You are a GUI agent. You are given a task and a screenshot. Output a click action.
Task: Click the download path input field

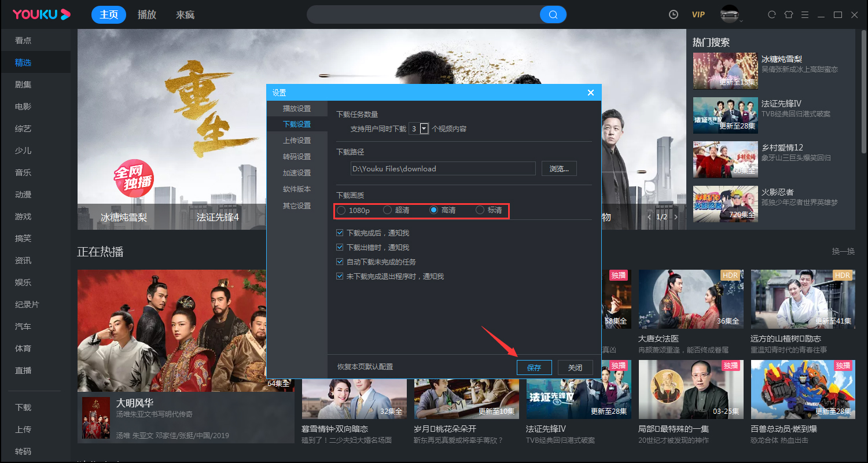pos(443,168)
